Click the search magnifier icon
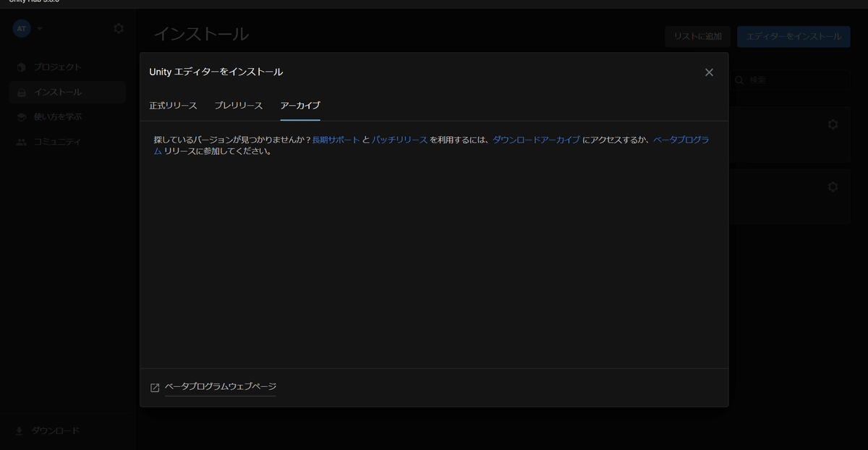 click(738, 80)
